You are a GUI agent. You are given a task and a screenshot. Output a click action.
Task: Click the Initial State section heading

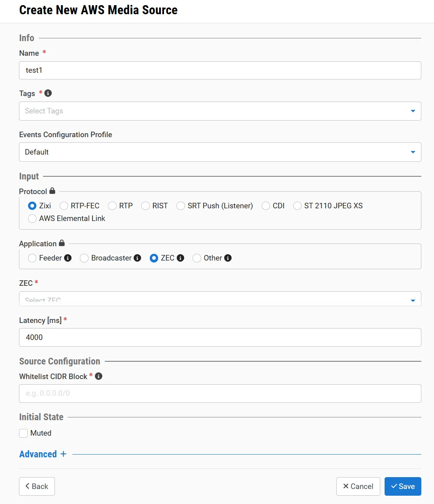click(42, 417)
